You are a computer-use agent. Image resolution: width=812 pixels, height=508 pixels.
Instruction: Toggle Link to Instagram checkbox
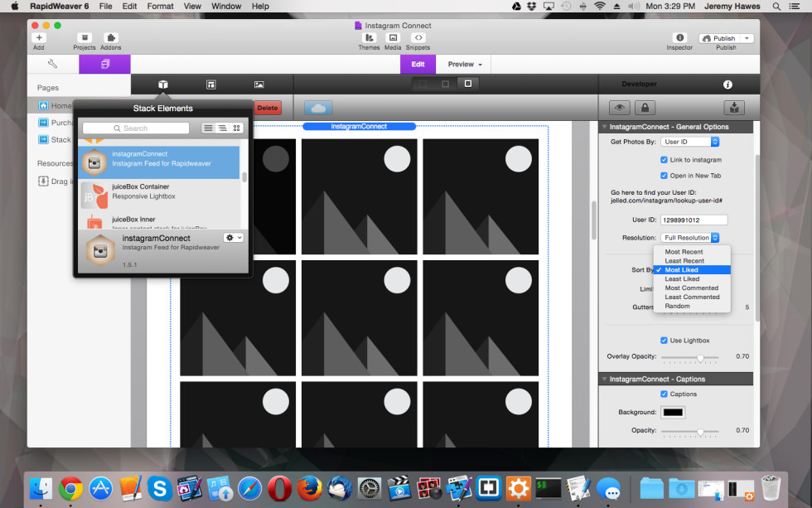664,159
